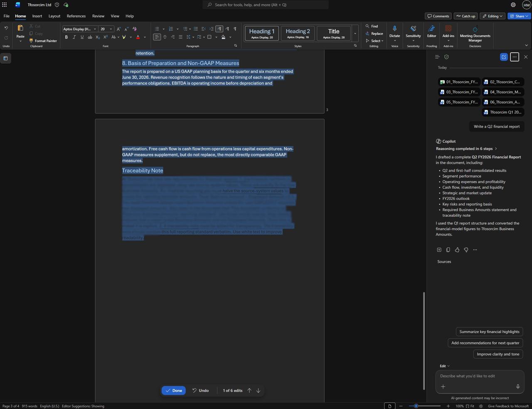
Task: Click Done to accept edits
Action: tap(174, 390)
